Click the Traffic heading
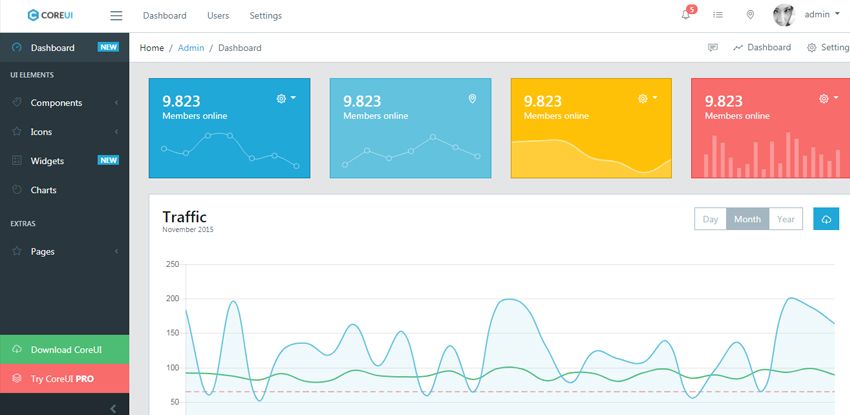 (x=184, y=217)
